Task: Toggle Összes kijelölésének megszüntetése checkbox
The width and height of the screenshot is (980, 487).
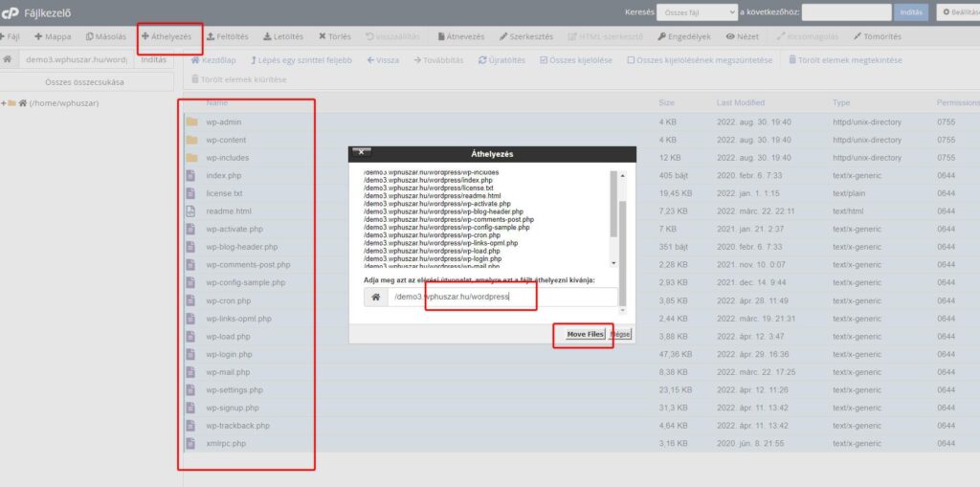Action: click(632, 59)
